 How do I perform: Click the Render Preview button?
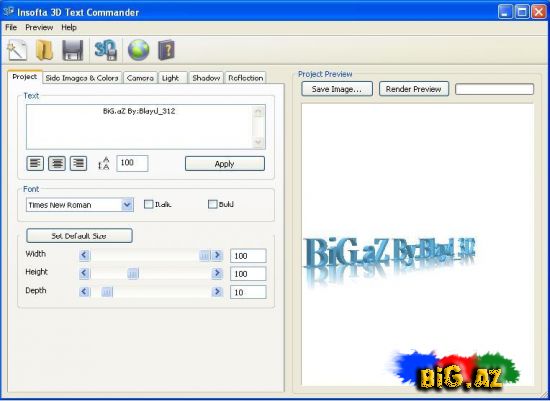(414, 89)
